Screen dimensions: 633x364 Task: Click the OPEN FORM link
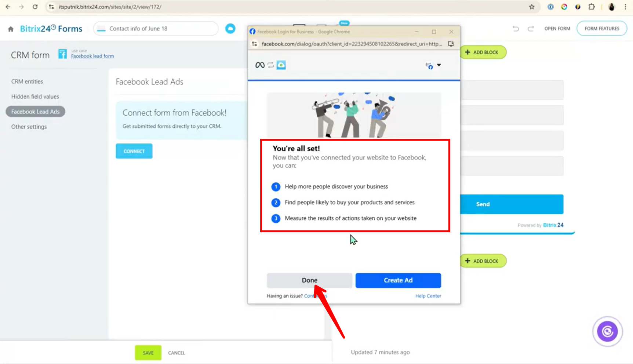557,29
